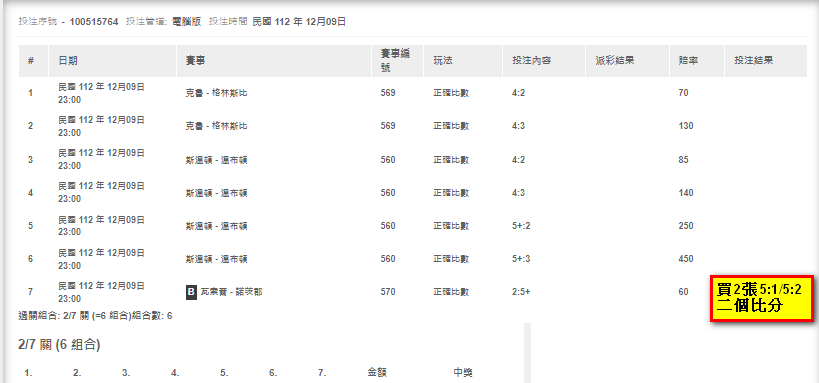Click the 賽事編號 column header
819x383 pixels.
pos(395,61)
